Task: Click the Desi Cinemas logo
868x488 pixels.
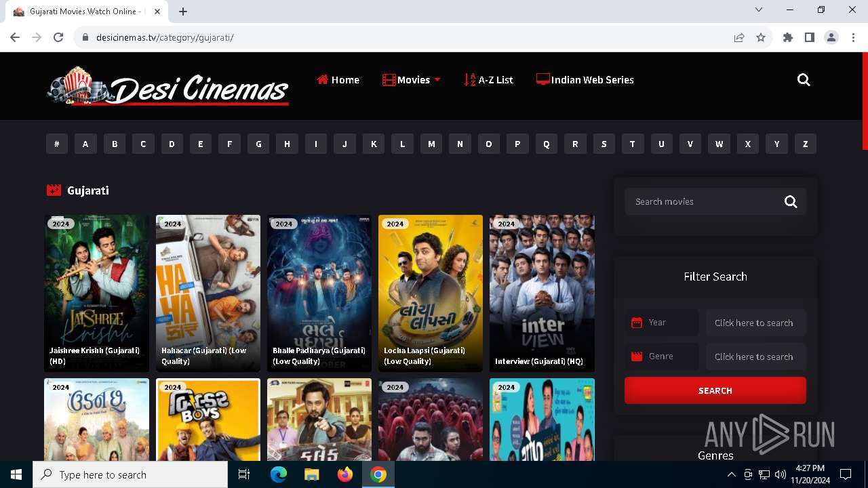Action: coord(168,87)
